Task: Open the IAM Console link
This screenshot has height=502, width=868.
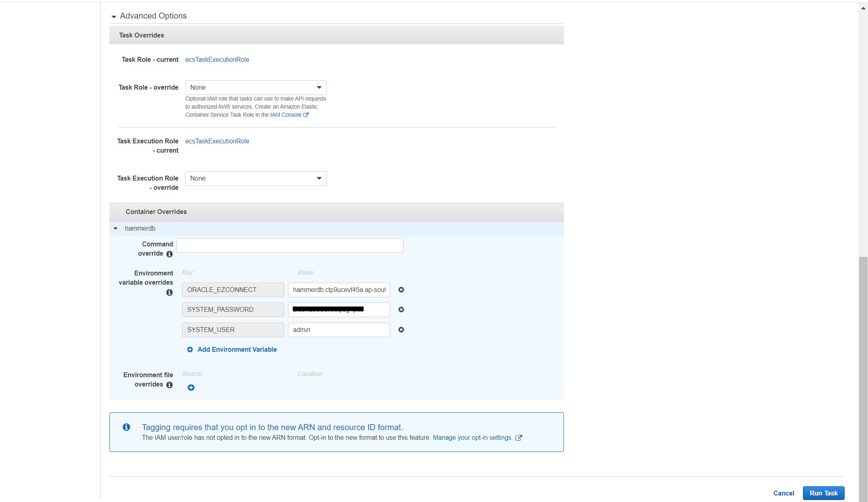Action: (x=286, y=115)
